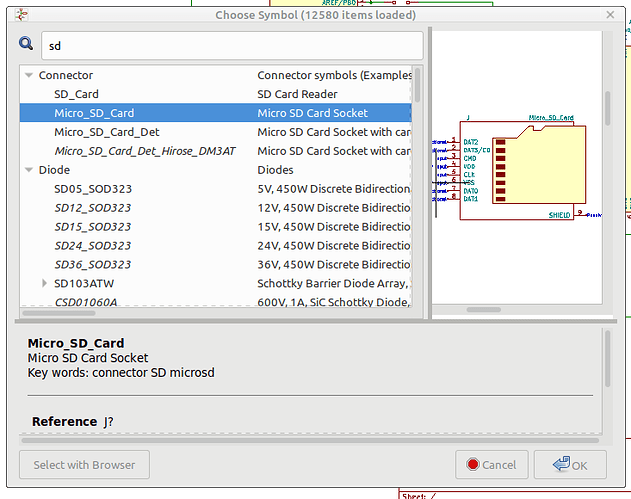631x499 pixels.
Task: Select the SD12_SOD323 diode
Action: click(216, 208)
